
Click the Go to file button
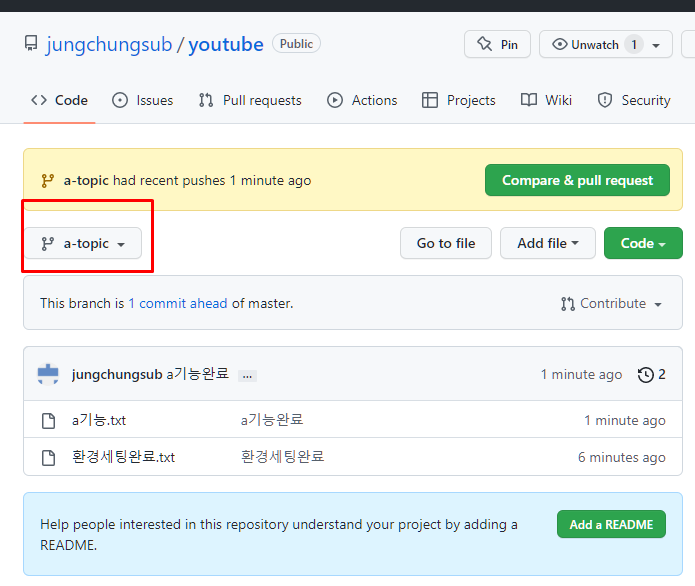(446, 243)
